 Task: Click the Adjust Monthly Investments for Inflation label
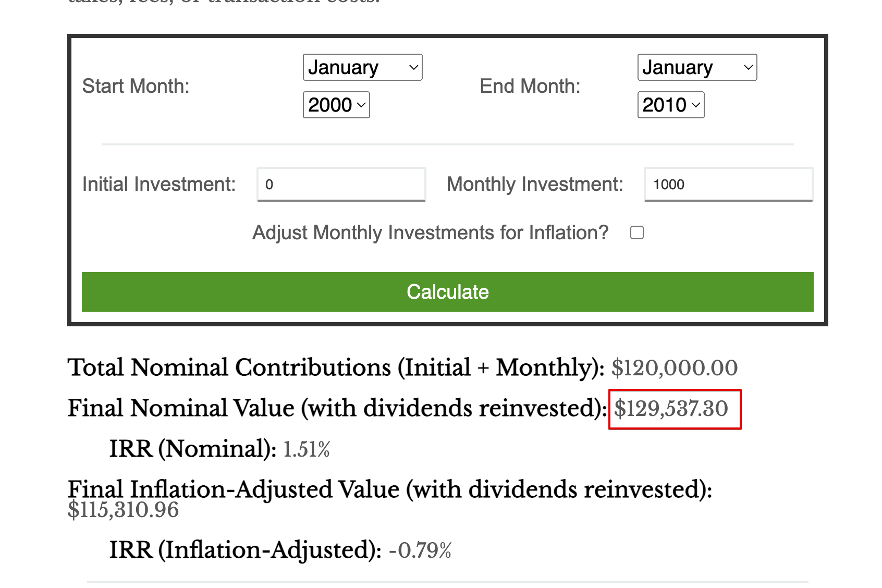430,232
